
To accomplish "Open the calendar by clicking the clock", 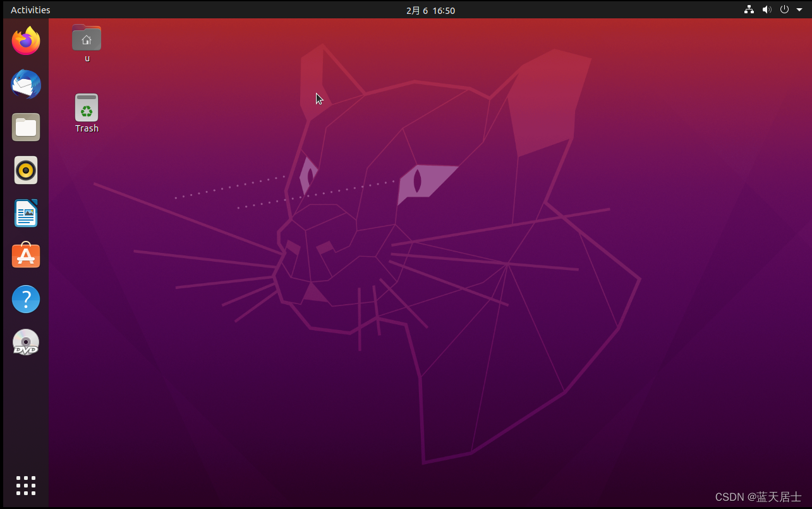I will click(x=430, y=10).
